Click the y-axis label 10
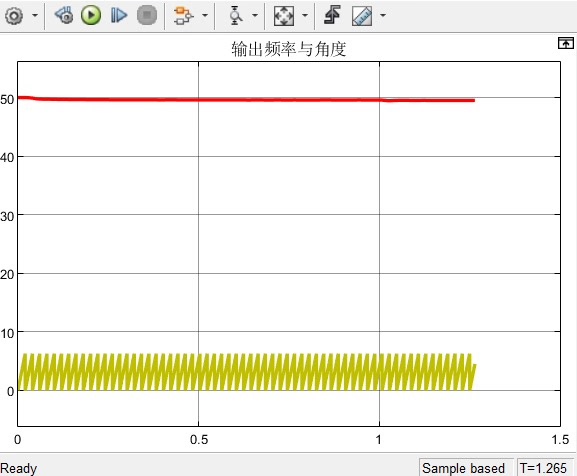This screenshot has height=476, width=577. (7, 334)
